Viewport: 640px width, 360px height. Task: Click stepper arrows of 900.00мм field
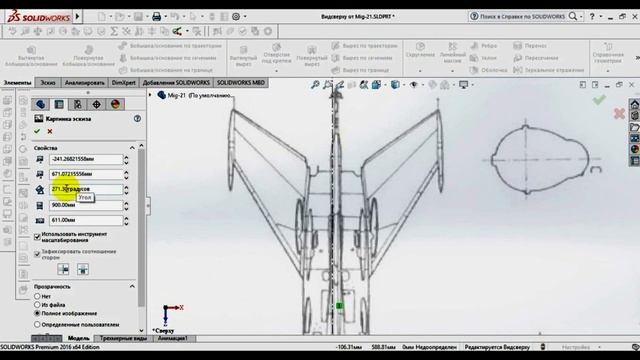pyautogui.click(x=126, y=205)
